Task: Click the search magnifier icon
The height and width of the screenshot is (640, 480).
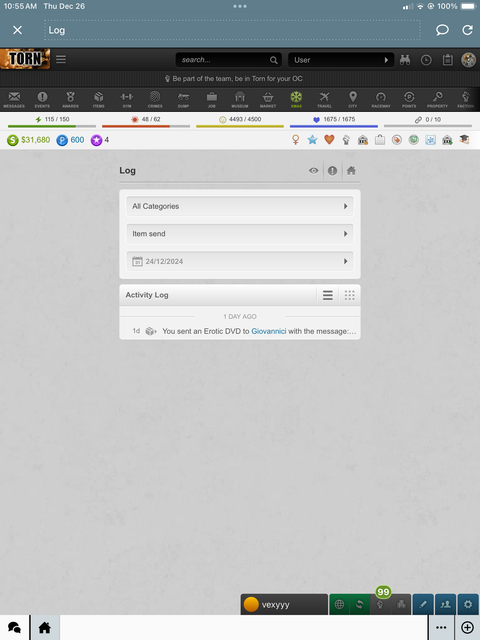Action: coord(273,60)
